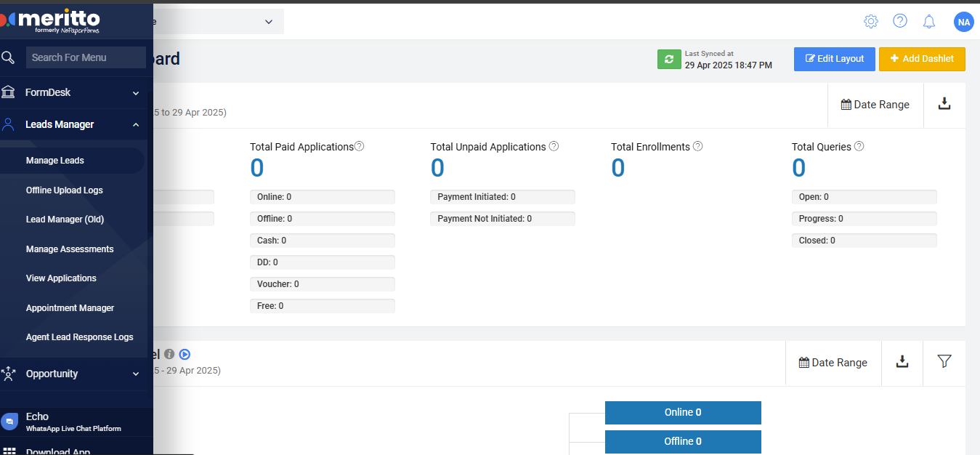980x455 pixels.
Task: Click the Total Paid Applications info icon
Action: click(359, 146)
